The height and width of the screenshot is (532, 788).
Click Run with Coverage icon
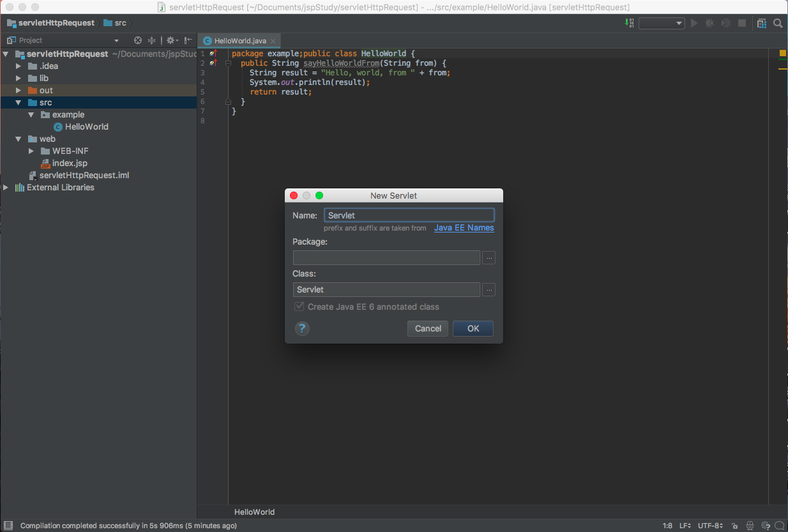[x=726, y=23]
